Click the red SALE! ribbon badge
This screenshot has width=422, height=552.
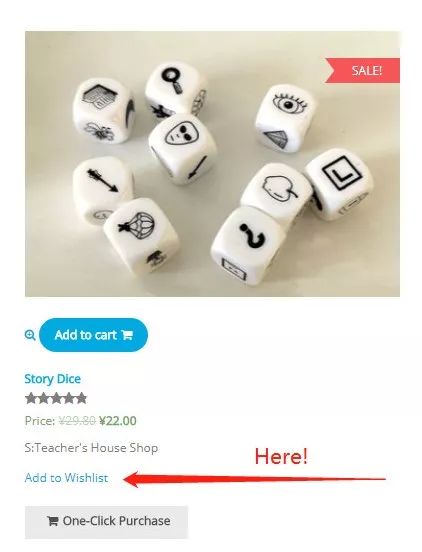click(x=362, y=71)
